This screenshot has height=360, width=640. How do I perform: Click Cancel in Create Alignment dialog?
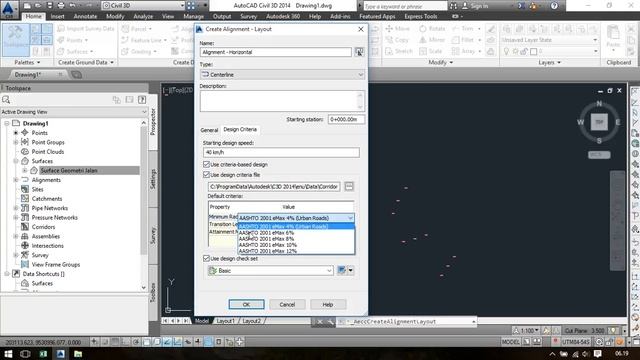(287, 304)
